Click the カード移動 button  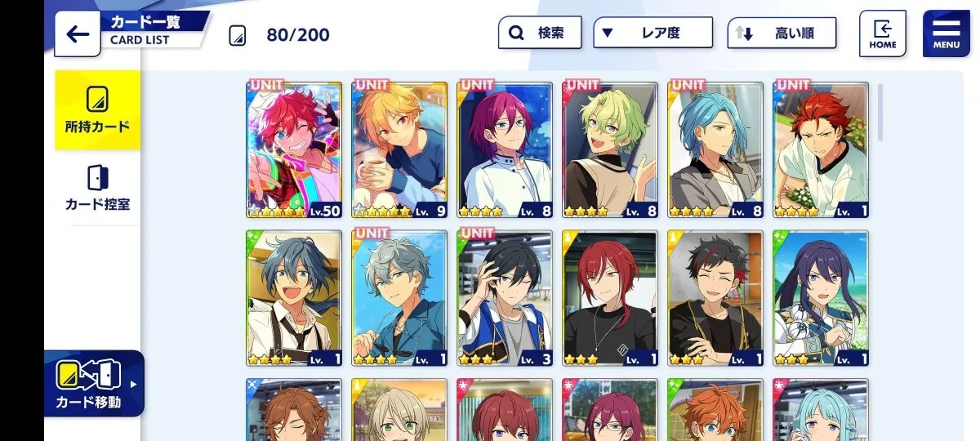[x=94, y=383]
